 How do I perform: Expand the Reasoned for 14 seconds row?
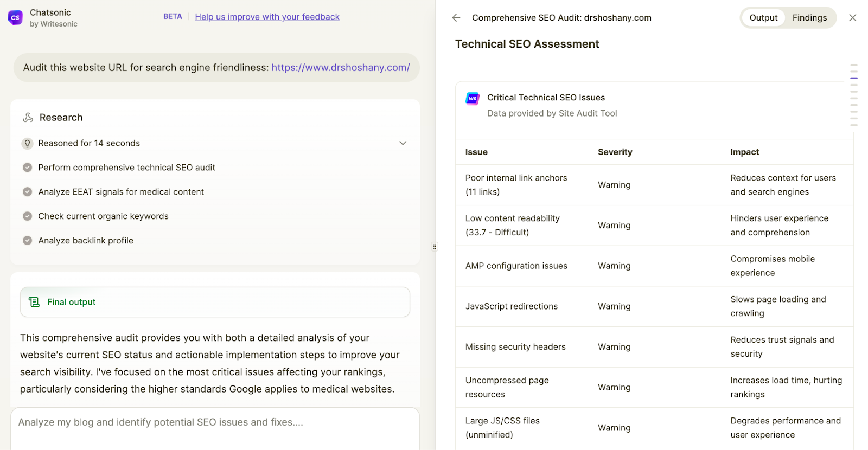tap(89, 143)
